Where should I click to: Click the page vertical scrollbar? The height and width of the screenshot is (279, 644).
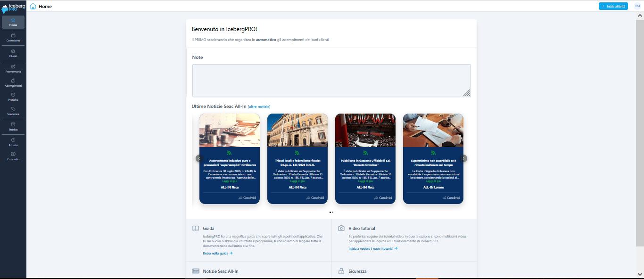pos(640,132)
